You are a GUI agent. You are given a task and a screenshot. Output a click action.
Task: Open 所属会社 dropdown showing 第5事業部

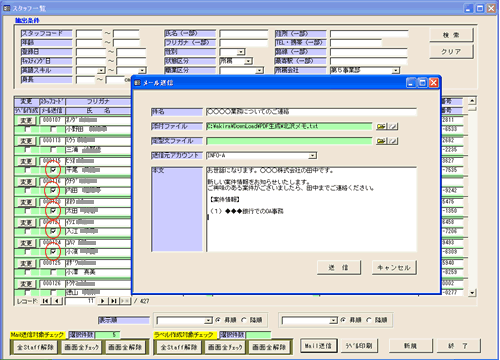[395, 70]
